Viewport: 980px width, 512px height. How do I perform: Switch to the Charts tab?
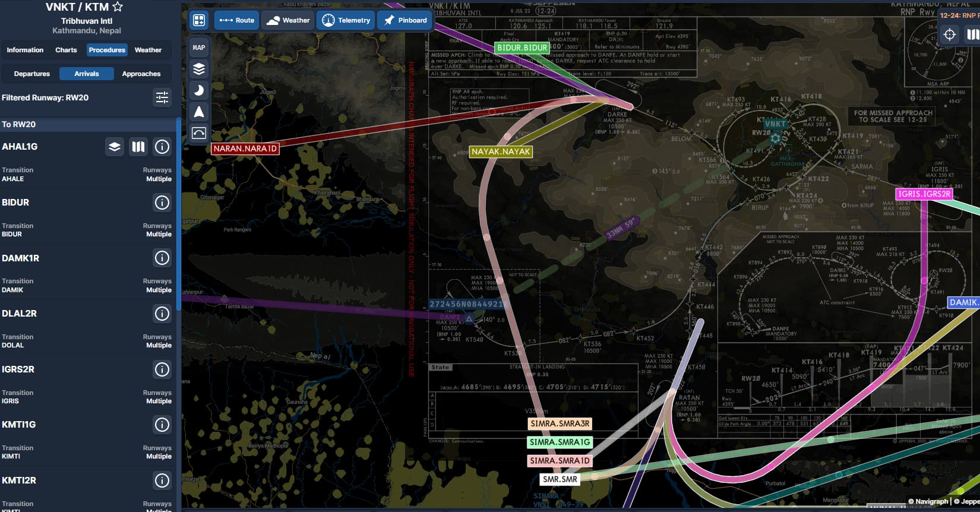[66, 50]
